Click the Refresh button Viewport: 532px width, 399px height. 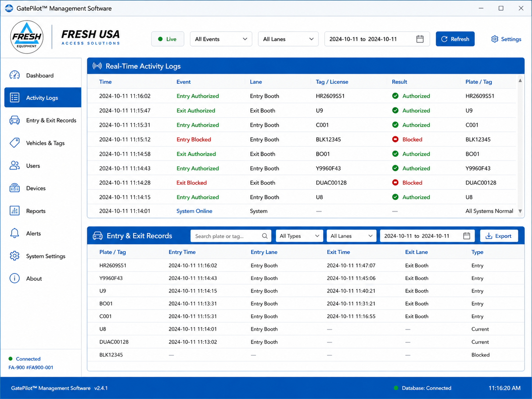tap(455, 39)
